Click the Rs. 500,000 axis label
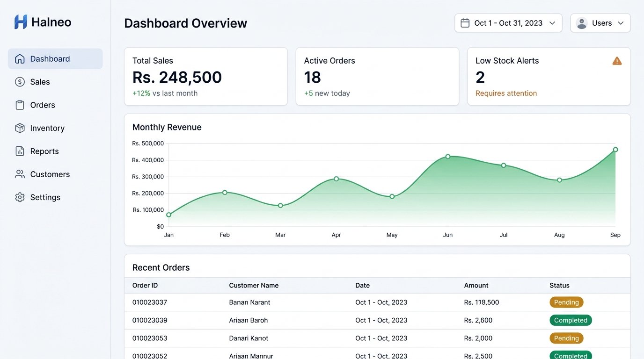 point(148,144)
